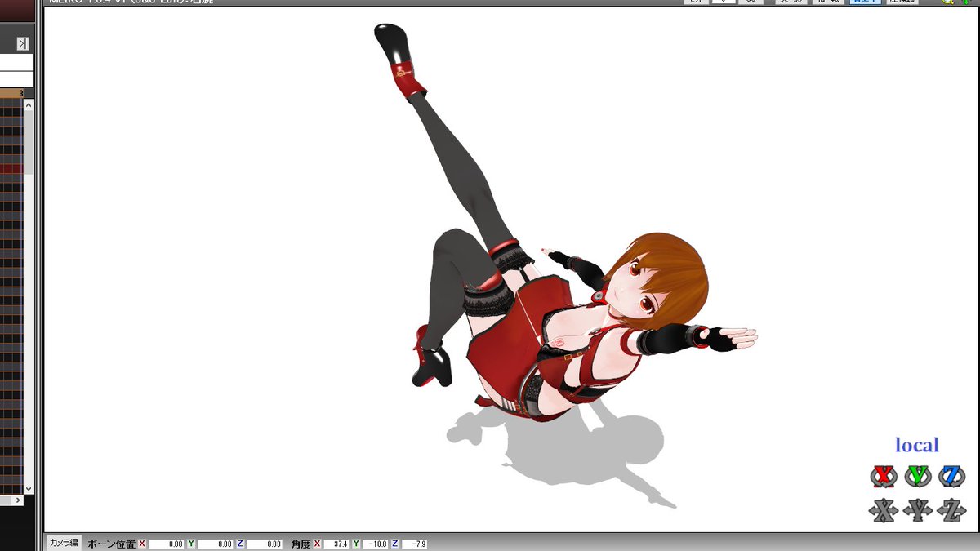This screenshot has width=980, height=551.
Task: Jump to the last frame in timeline
Action: 23,43
